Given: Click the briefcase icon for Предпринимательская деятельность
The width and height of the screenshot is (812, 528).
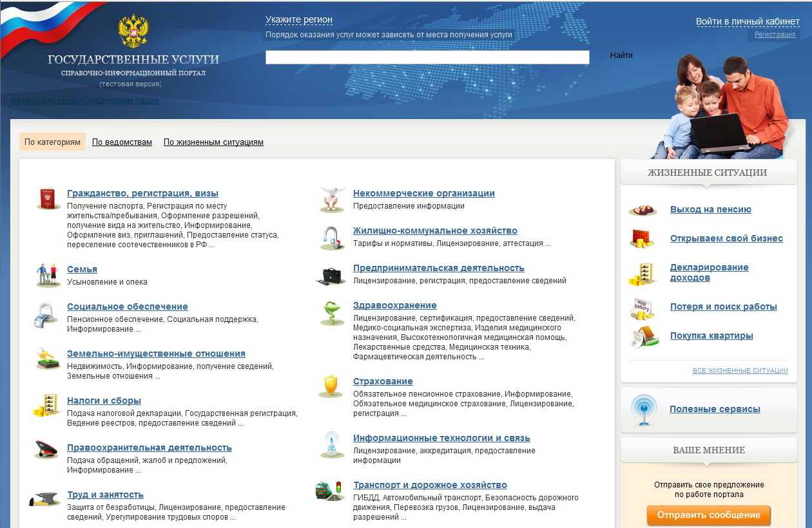Looking at the screenshot, I should [332, 276].
